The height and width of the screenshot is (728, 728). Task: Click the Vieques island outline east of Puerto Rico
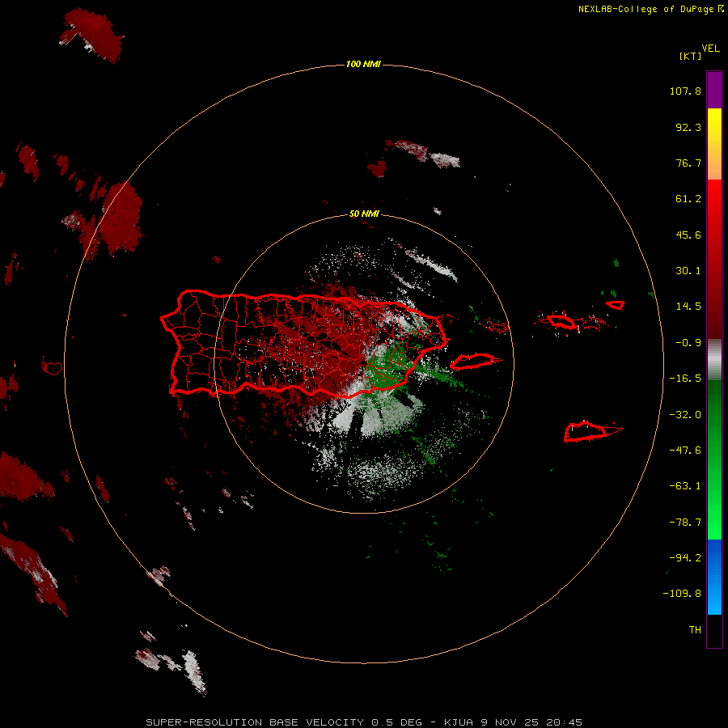pyautogui.click(x=472, y=361)
